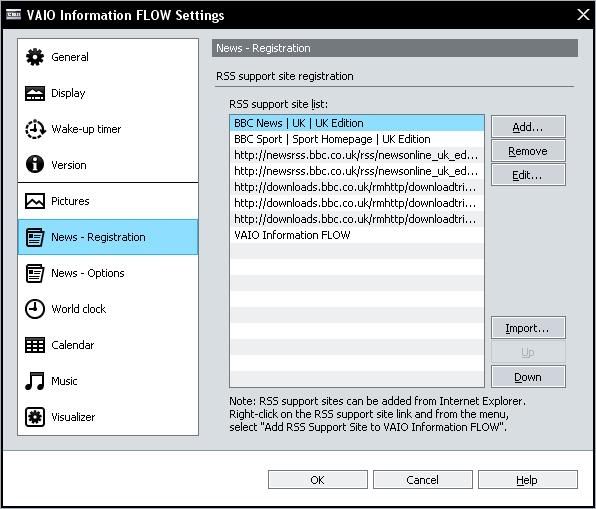This screenshot has height=509, width=596.
Task: Click the Import... button
Action: (528, 328)
